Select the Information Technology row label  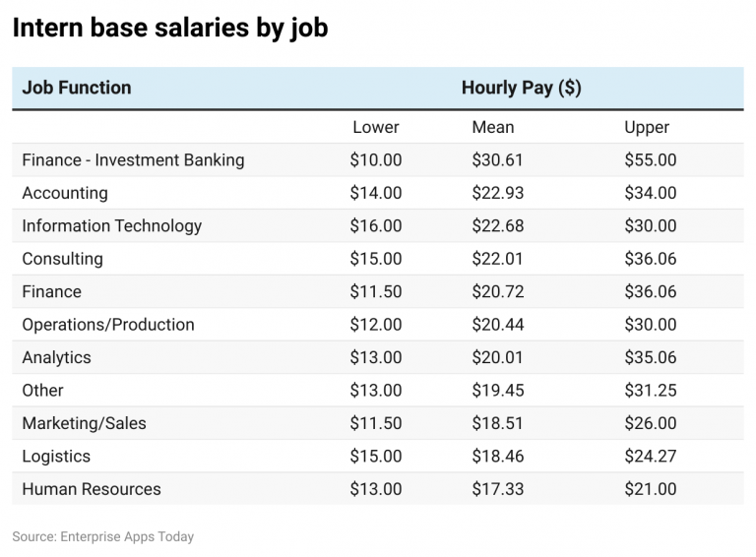pos(111,226)
